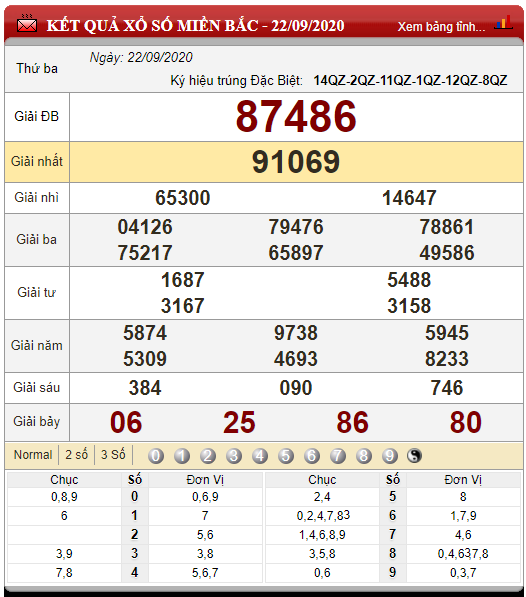Screen dimensions: 526x597
Task: Select fifth prize number 8233
Action: (447, 359)
